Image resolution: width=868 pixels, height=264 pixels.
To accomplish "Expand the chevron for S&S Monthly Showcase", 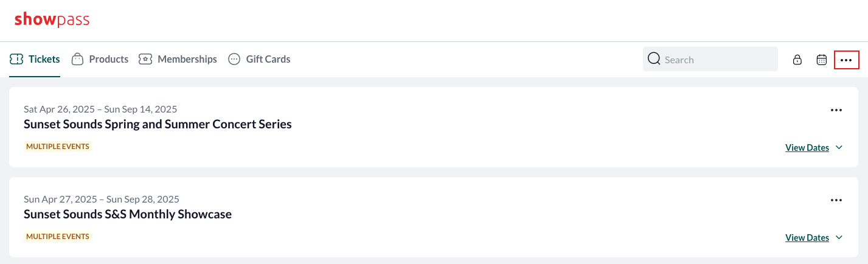I will 839,237.
